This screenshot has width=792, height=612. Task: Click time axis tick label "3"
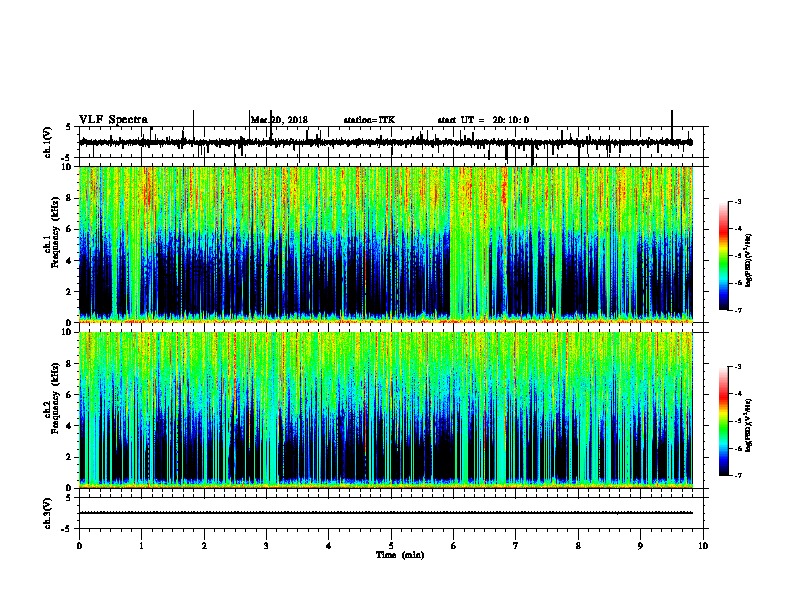(x=266, y=546)
